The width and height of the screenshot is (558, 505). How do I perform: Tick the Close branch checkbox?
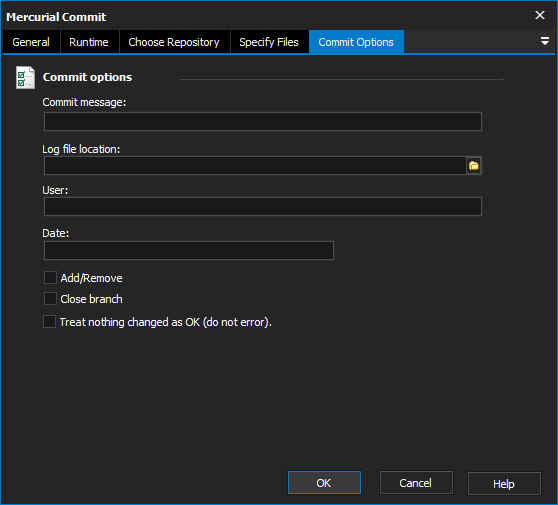coord(50,299)
